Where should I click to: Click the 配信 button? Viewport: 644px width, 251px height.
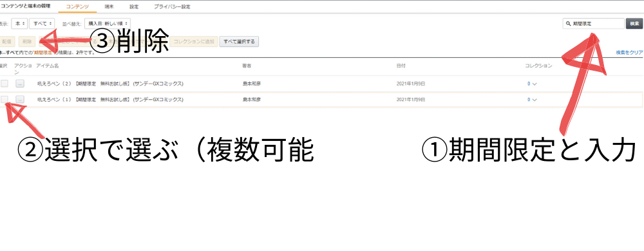[x=7, y=41]
